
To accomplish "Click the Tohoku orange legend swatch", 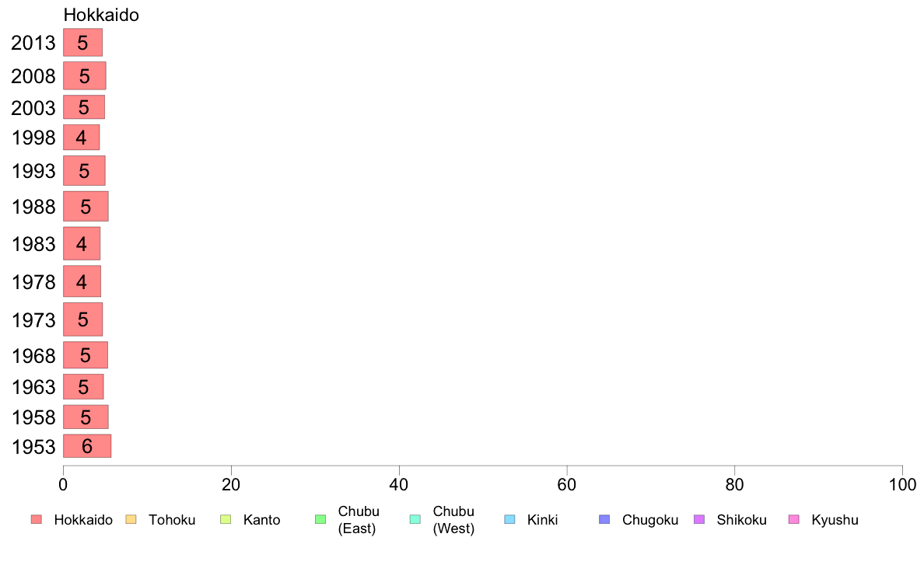I will click(131, 519).
